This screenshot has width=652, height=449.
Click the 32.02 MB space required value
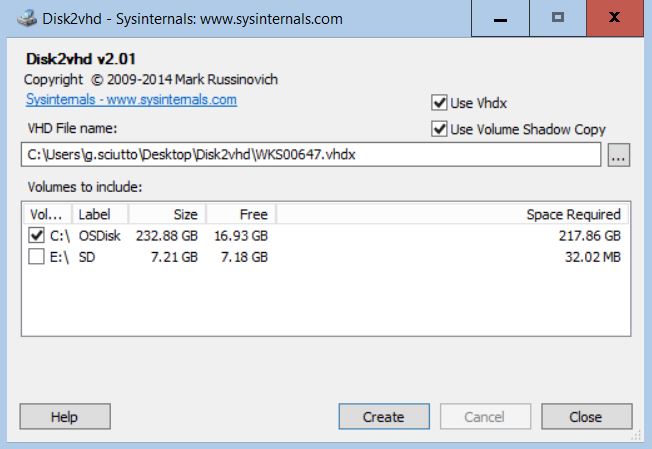(x=593, y=257)
